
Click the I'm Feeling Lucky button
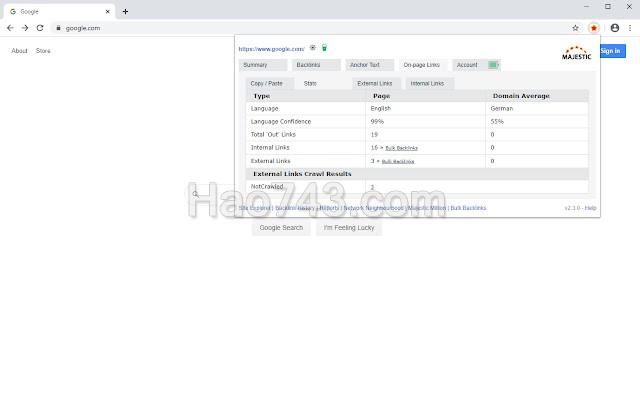coord(349,228)
